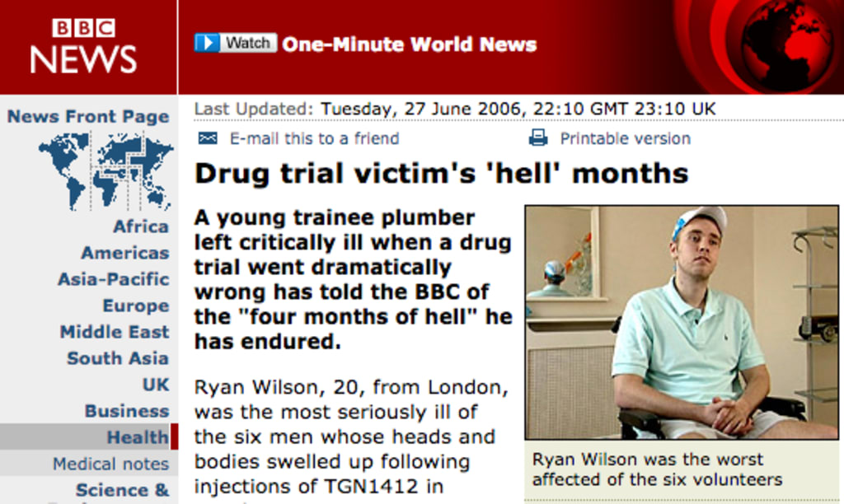Click the blue play arrow icon
Viewport: 844px width, 504px height.
point(207,43)
